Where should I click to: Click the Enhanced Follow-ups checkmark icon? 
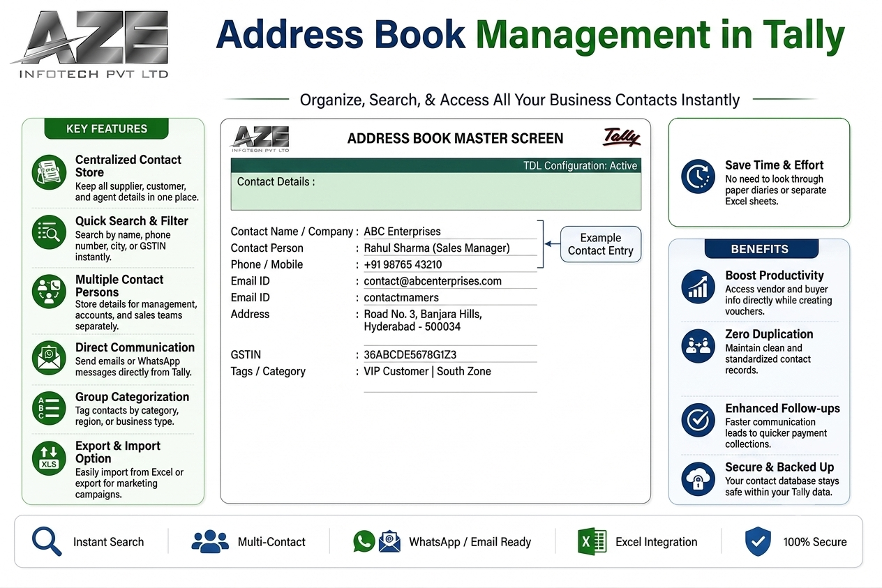(698, 420)
